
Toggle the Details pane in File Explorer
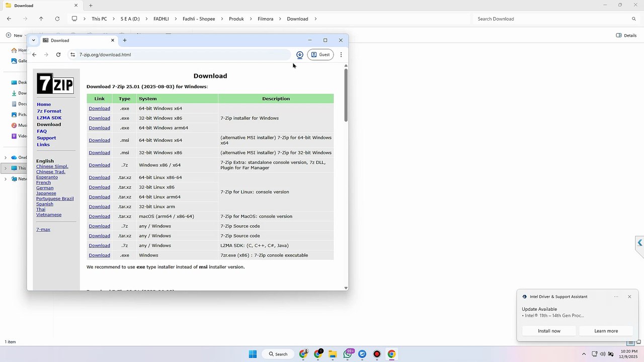point(626,35)
